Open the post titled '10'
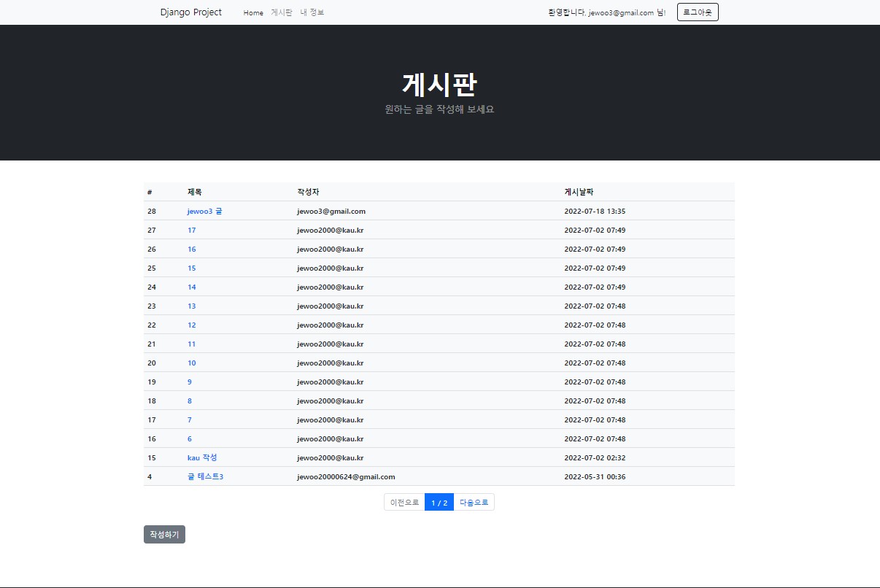 (191, 363)
